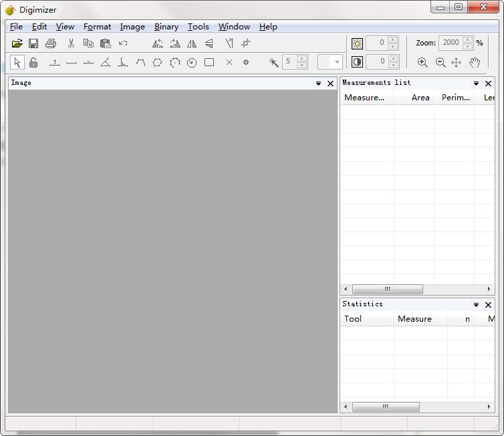Close the Image panel
Viewport: 504px width, 436px height.
click(330, 84)
